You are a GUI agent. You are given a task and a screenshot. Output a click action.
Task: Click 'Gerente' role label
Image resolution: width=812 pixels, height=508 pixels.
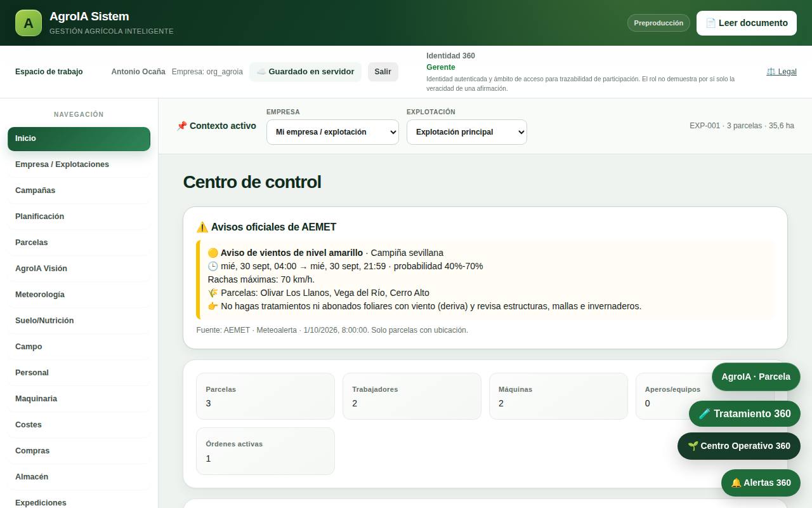[x=440, y=67]
